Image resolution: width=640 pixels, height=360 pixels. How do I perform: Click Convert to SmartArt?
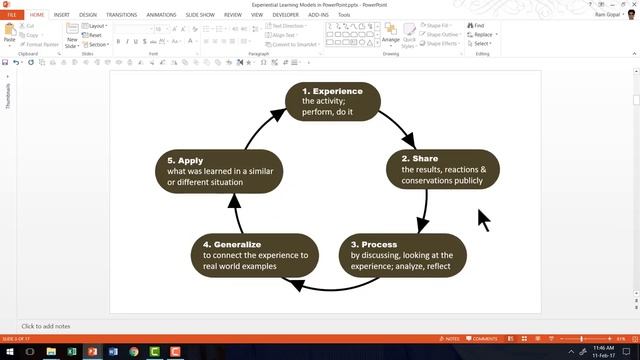[x=292, y=44]
